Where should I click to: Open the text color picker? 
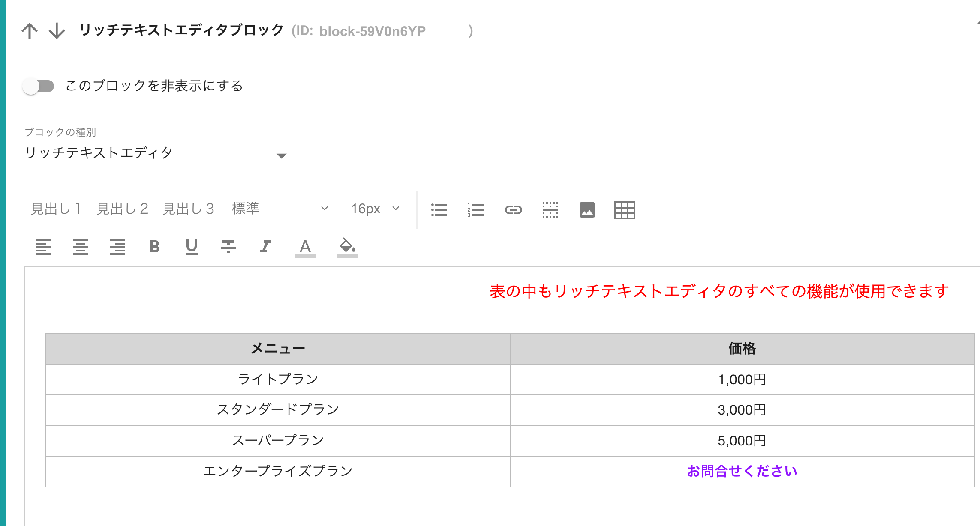(x=305, y=247)
